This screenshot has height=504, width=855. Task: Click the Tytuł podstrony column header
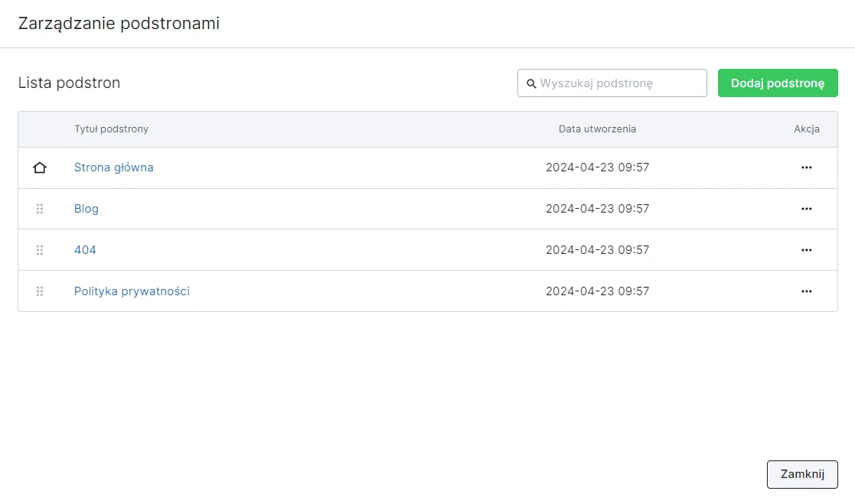coord(111,129)
